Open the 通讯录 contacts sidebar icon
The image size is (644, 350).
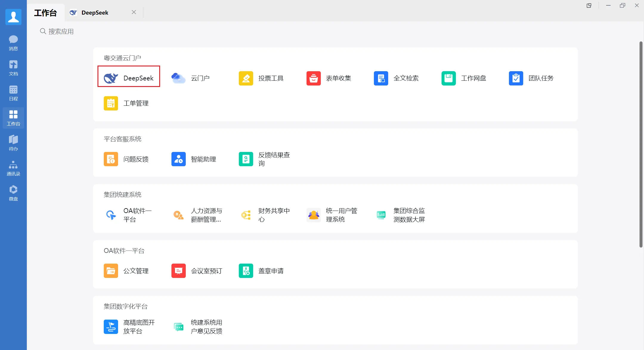[x=13, y=168]
